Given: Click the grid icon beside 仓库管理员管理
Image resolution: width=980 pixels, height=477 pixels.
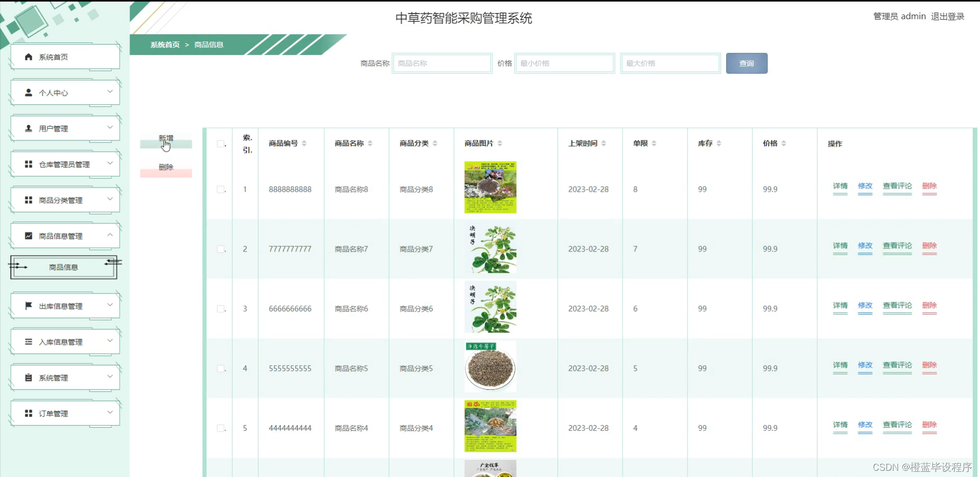Looking at the screenshot, I should point(28,164).
